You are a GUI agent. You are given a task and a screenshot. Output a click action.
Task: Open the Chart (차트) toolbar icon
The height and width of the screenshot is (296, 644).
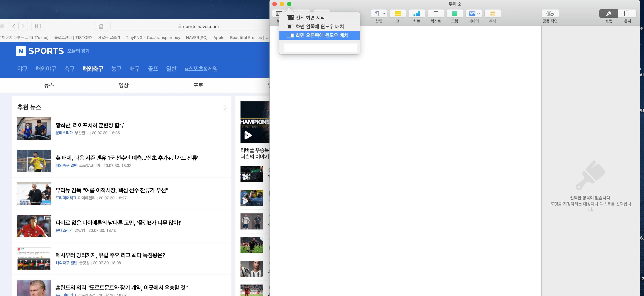(416, 13)
